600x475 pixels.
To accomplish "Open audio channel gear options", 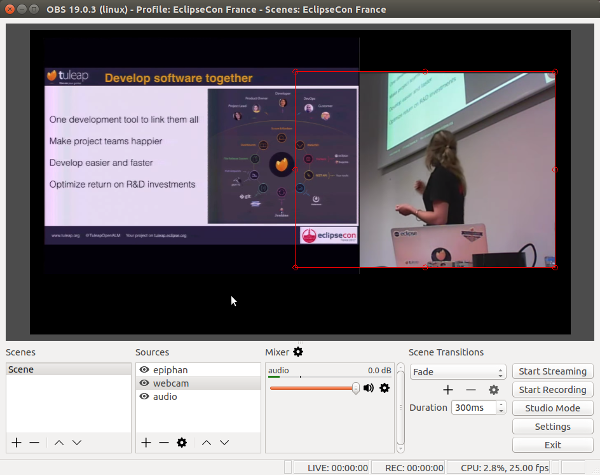I will click(384, 388).
